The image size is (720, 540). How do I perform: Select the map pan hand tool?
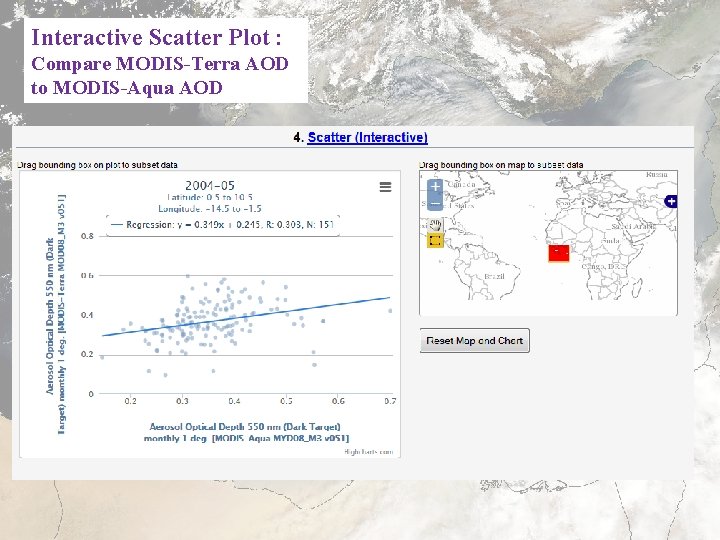(x=435, y=225)
